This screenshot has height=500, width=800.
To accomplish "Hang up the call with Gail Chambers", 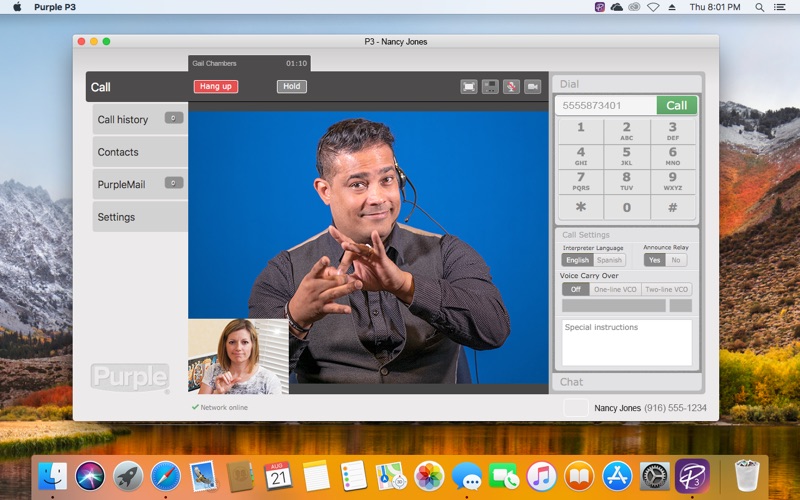I will pos(216,86).
